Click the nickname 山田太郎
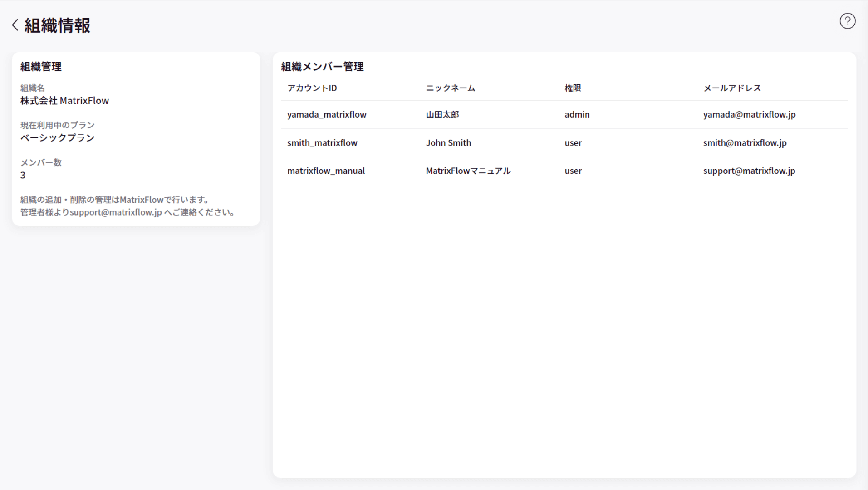Image resolution: width=868 pixels, height=490 pixels. point(442,114)
